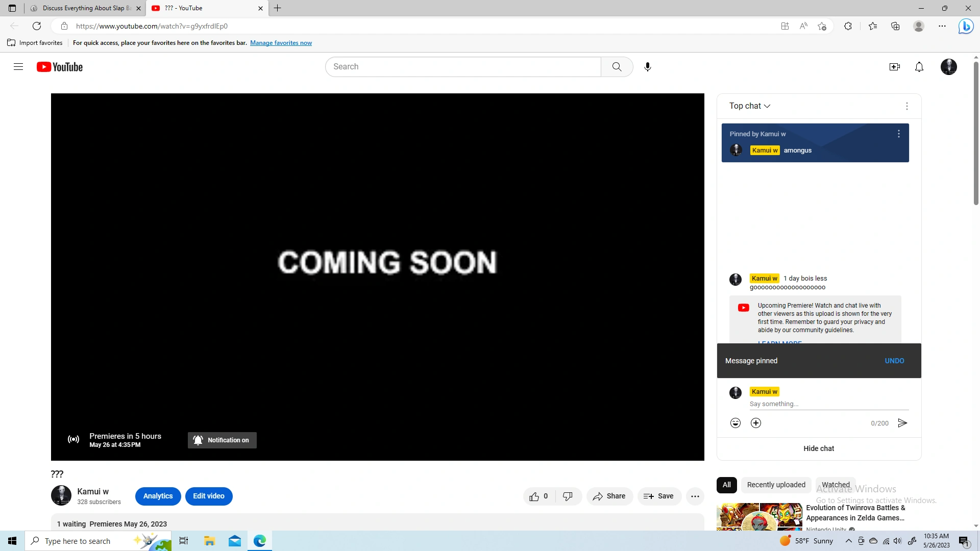This screenshot has height=551, width=980.
Task: Open the Create video camera icon
Action: click(x=894, y=67)
